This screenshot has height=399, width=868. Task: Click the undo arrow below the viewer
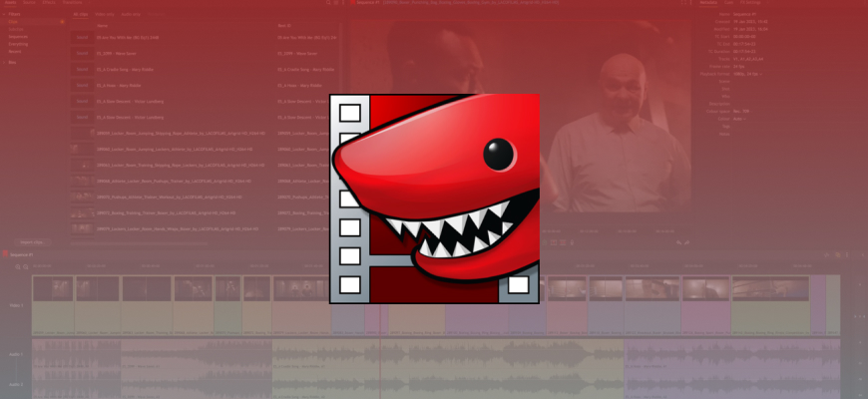[x=679, y=242]
